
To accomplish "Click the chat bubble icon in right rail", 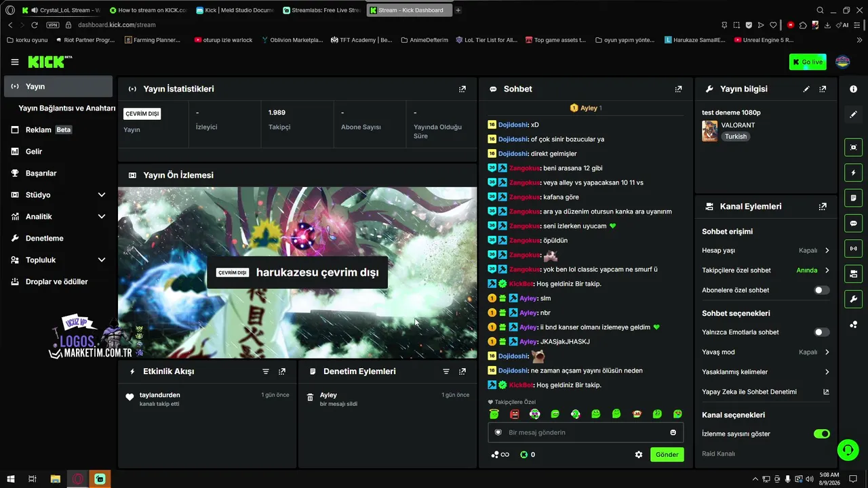I will point(853,223).
